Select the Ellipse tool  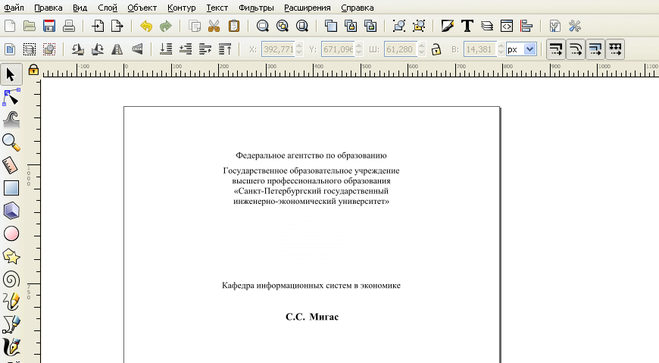[x=11, y=234]
